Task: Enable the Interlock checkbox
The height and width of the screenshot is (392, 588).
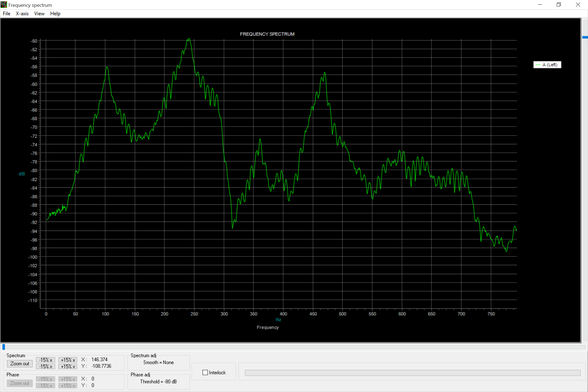Action: click(x=205, y=372)
